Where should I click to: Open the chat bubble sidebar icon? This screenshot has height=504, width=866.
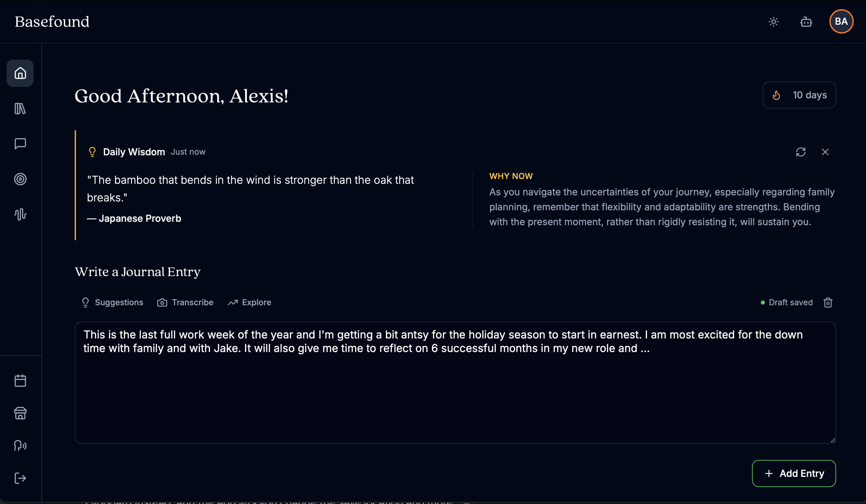point(20,143)
